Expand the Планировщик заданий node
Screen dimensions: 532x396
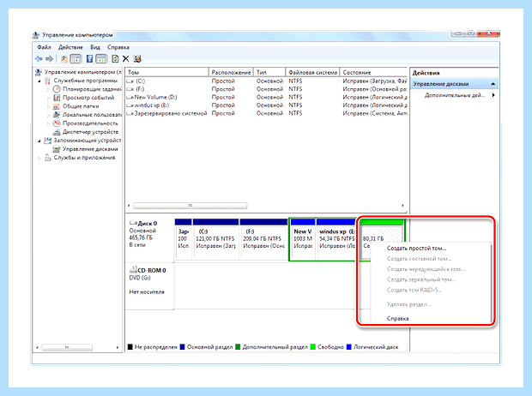click(x=48, y=89)
